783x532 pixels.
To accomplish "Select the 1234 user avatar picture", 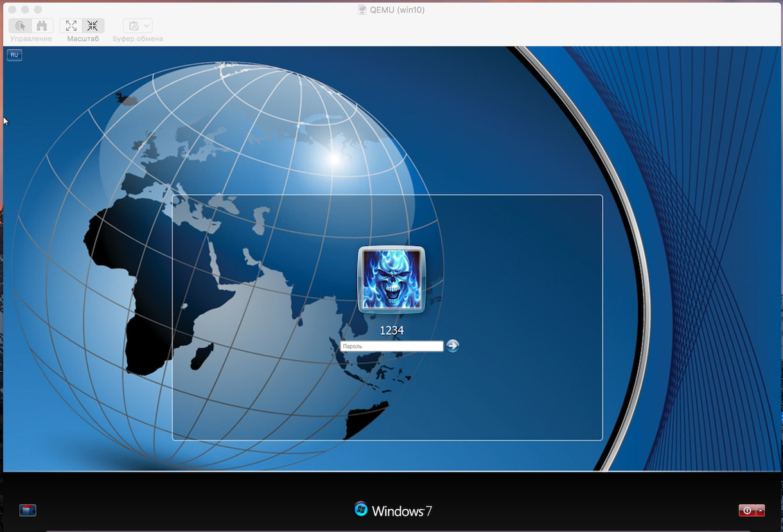I will (391, 279).
